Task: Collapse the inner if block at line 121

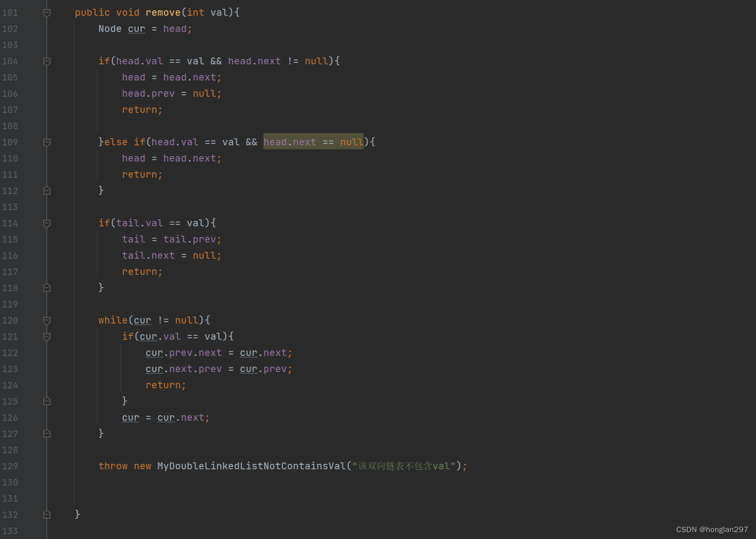Action: [x=47, y=337]
